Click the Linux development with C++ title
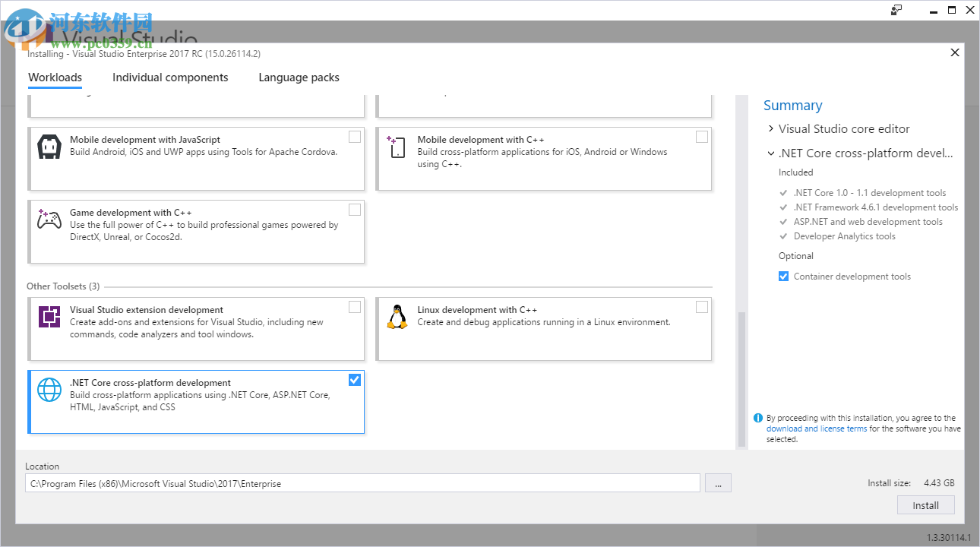Image resolution: width=980 pixels, height=547 pixels. pyautogui.click(x=477, y=310)
